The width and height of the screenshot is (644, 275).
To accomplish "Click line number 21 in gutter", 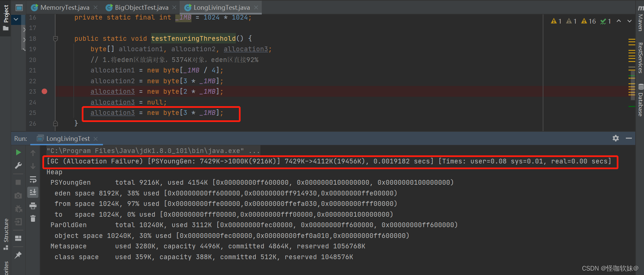I will click(33, 70).
